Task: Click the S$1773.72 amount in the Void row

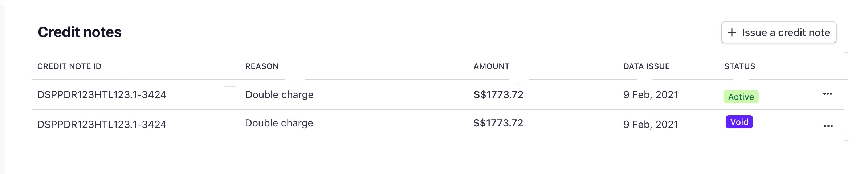Action: point(498,123)
